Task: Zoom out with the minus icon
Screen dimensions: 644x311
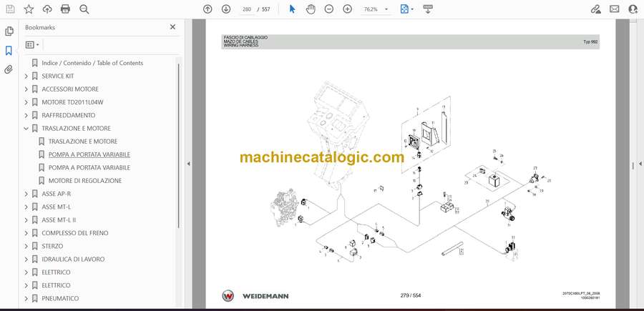Action: tap(329, 9)
